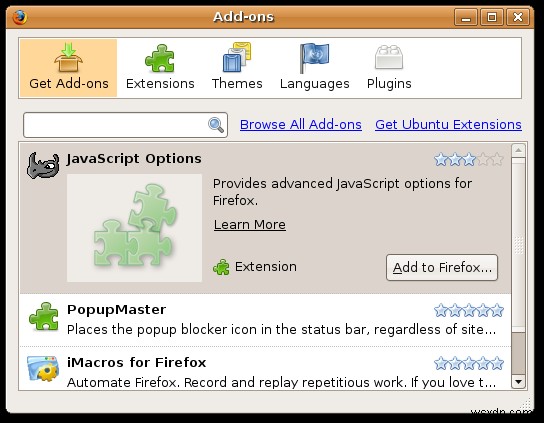Select the iMacros for Firefox entry
The width and height of the screenshot is (544, 423).
[265, 369]
